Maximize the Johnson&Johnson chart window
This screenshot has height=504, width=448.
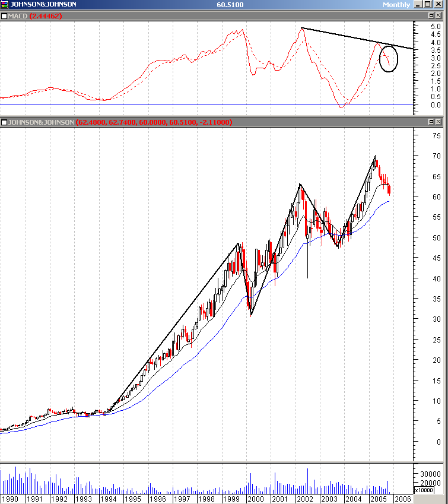(x=427, y=4)
